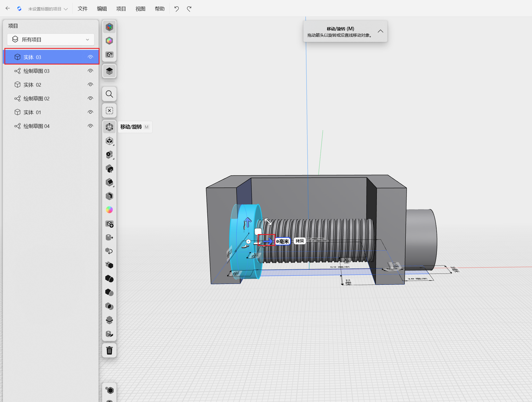Select 绘制草图 04 in project list
532x402 pixels.
[36, 126]
